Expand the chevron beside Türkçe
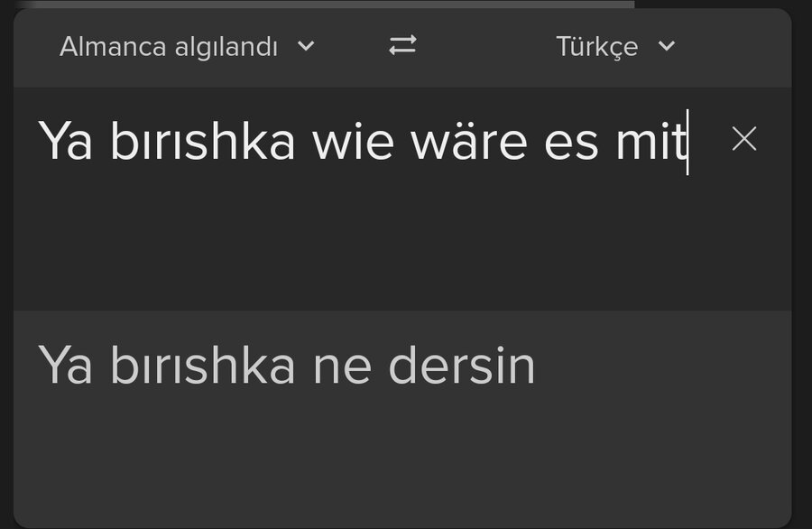The image size is (812, 529). coord(667,46)
